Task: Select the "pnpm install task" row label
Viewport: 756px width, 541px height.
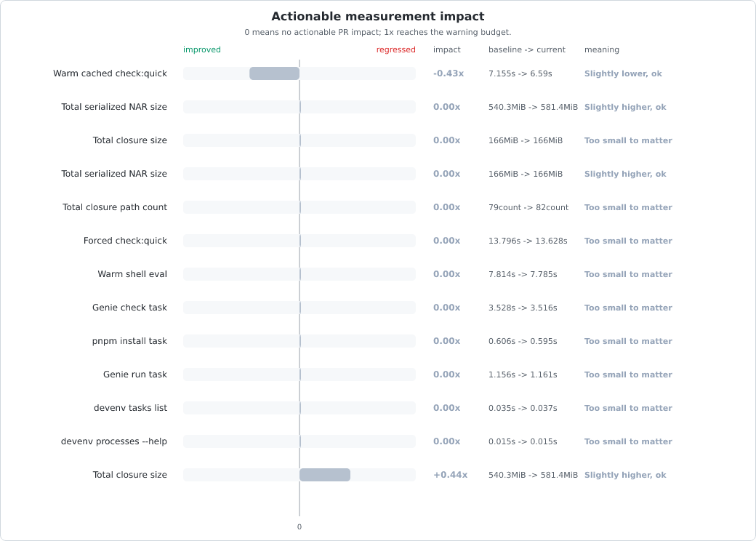Action: (x=129, y=341)
